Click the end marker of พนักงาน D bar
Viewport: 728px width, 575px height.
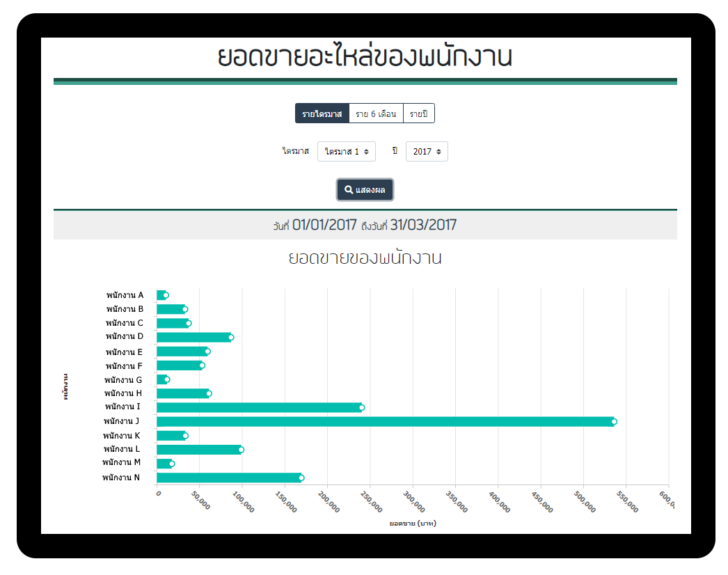(231, 338)
